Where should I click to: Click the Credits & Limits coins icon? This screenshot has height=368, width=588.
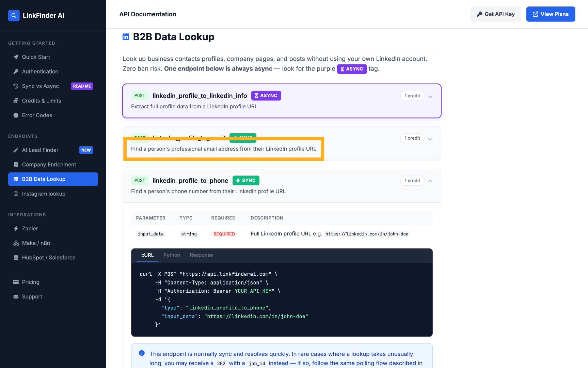16,101
